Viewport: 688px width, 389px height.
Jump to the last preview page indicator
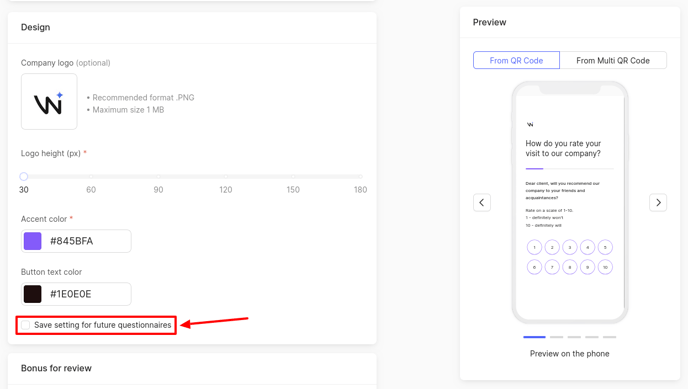[609, 337]
